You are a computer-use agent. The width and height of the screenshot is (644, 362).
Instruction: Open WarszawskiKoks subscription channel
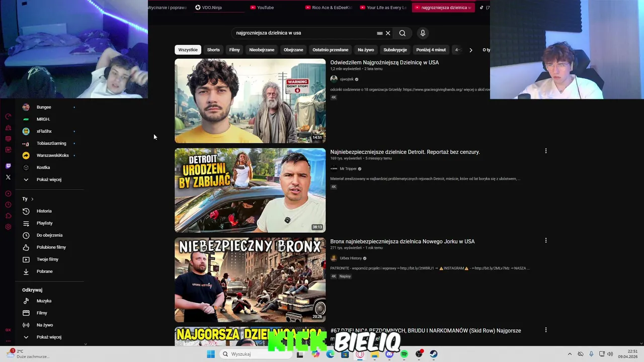52,155
